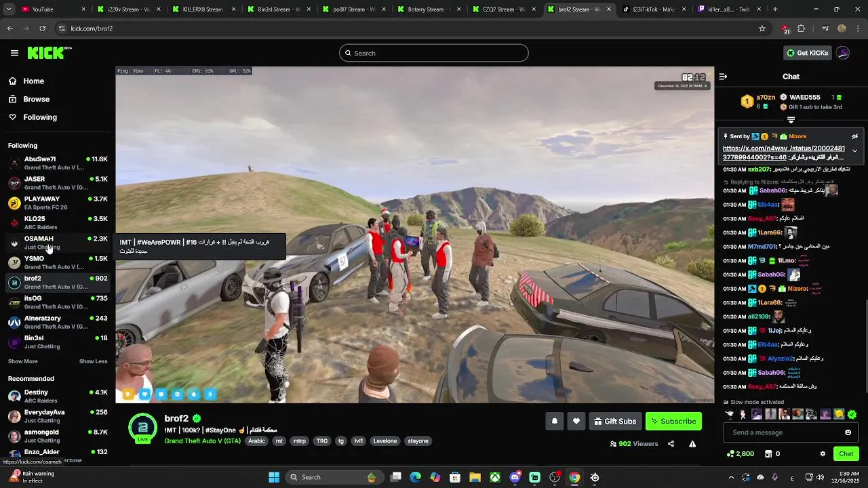Click the KICK logo
The image size is (868, 488).
click(x=50, y=53)
